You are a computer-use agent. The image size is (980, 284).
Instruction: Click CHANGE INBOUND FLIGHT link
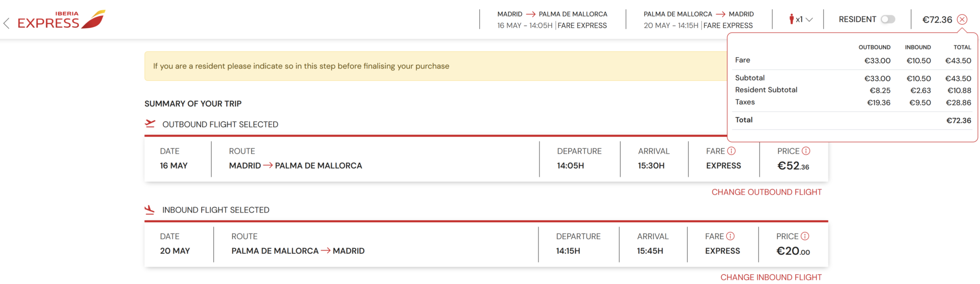(771, 277)
